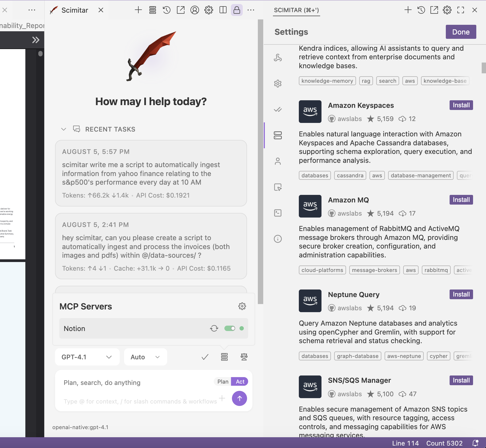
Task: Open the Auto dropdown
Action: coord(146,357)
